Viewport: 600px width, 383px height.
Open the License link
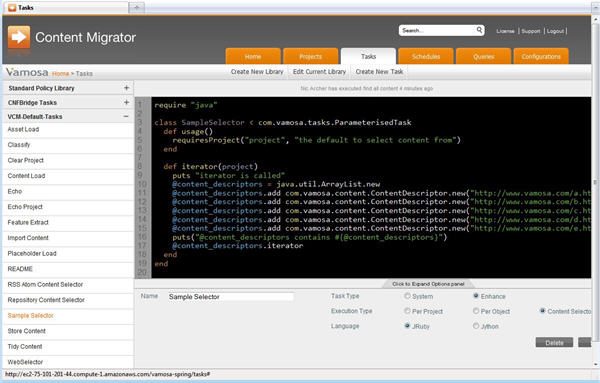click(505, 31)
